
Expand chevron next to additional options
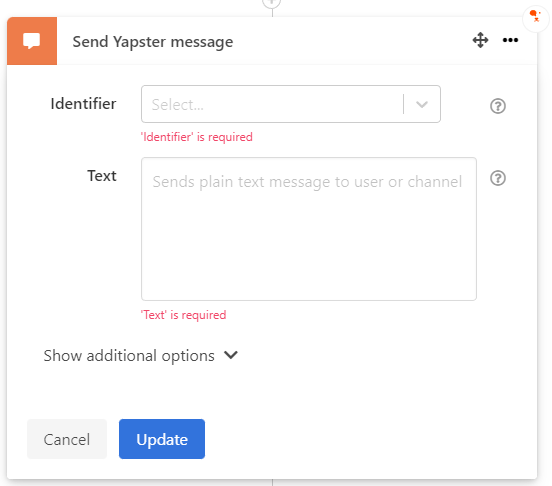click(231, 355)
